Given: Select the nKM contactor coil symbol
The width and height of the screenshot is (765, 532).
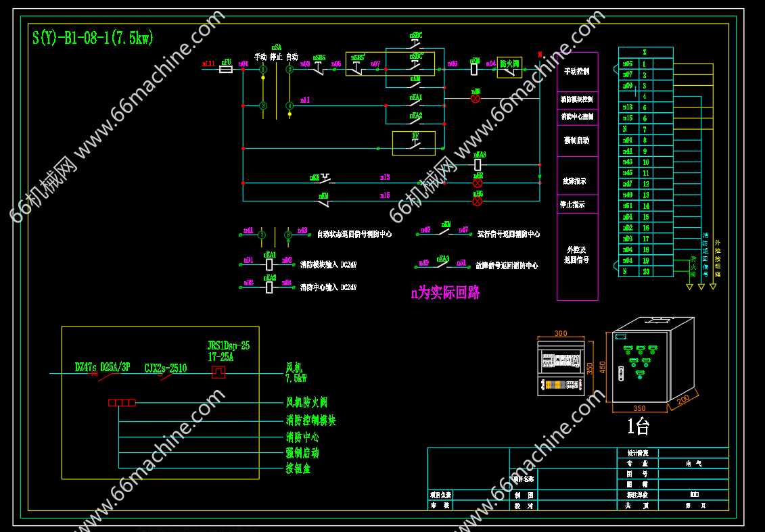Looking at the screenshot, I should click(x=474, y=69).
